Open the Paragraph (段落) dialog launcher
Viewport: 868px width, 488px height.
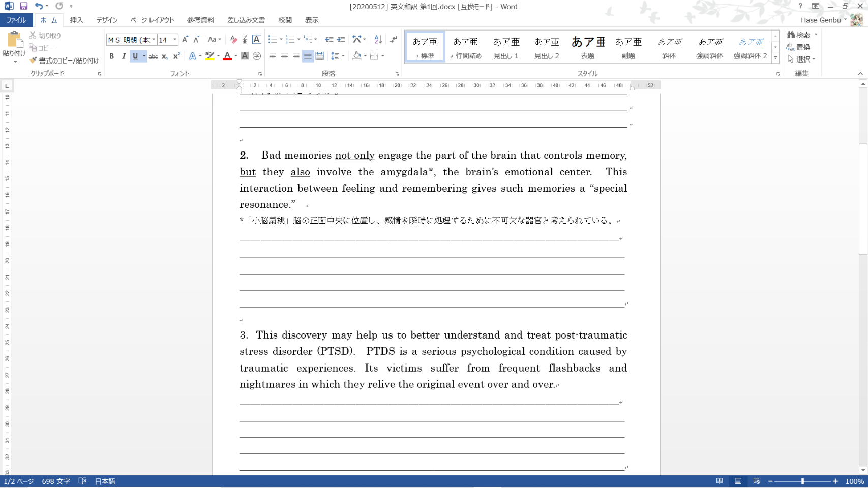click(397, 74)
